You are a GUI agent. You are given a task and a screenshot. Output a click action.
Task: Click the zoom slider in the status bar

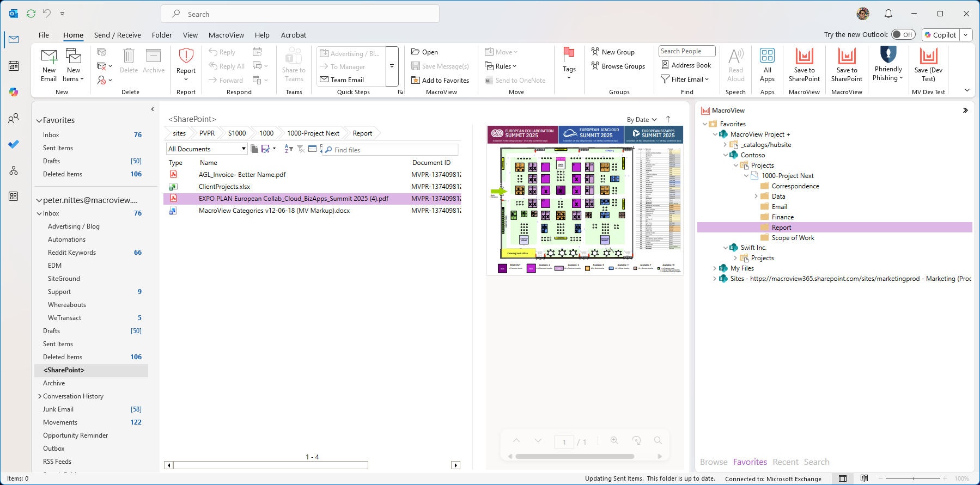[x=914, y=478]
